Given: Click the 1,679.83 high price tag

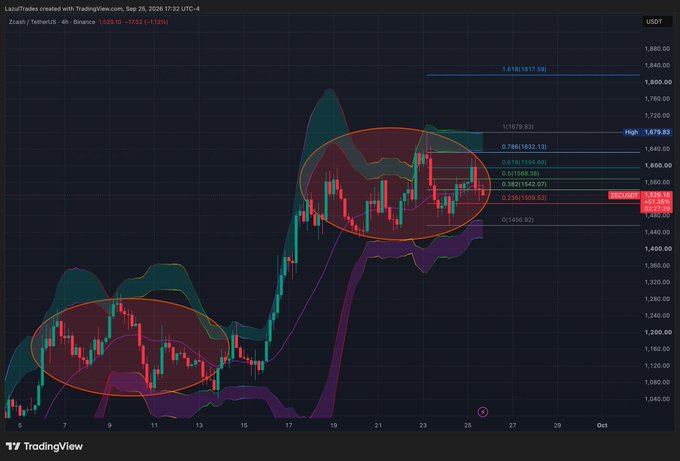Looking at the screenshot, I should pyautogui.click(x=657, y=132).
